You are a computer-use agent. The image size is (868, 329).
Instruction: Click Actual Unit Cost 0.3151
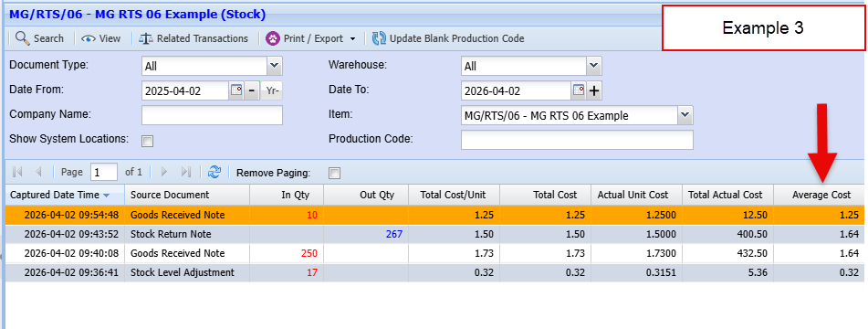(x=661, y=272)
